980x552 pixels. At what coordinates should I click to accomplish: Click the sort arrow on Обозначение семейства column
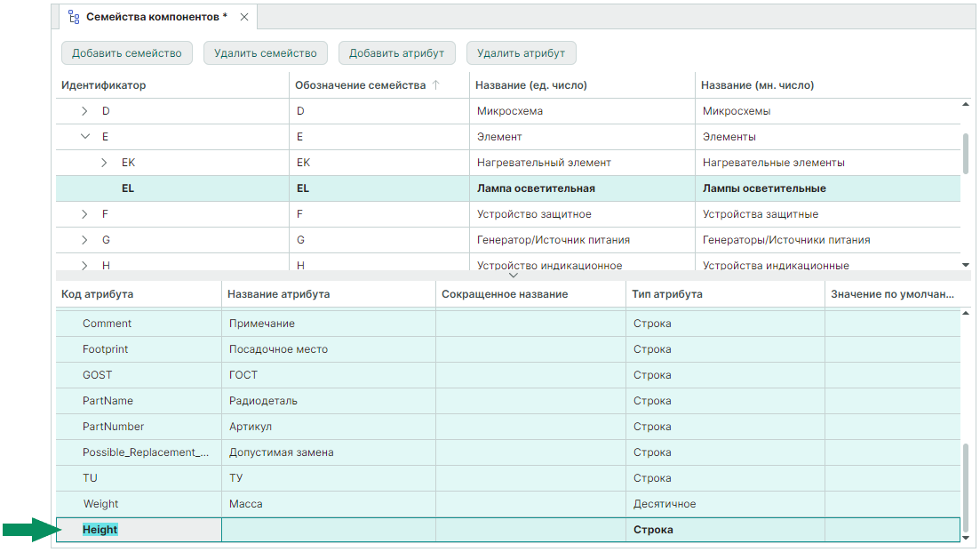[435, 85]
